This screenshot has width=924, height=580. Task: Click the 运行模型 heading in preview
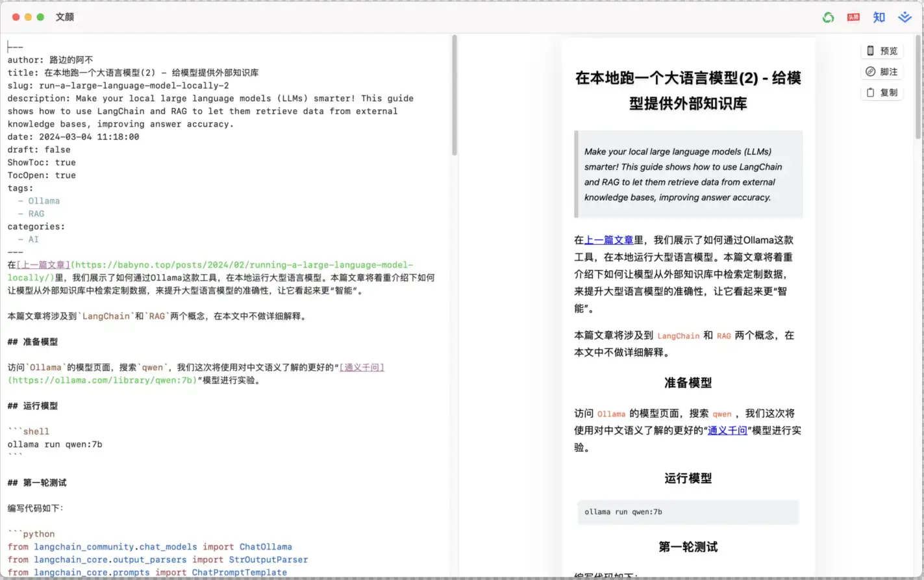pyautogui.click(x=688, y=478)
